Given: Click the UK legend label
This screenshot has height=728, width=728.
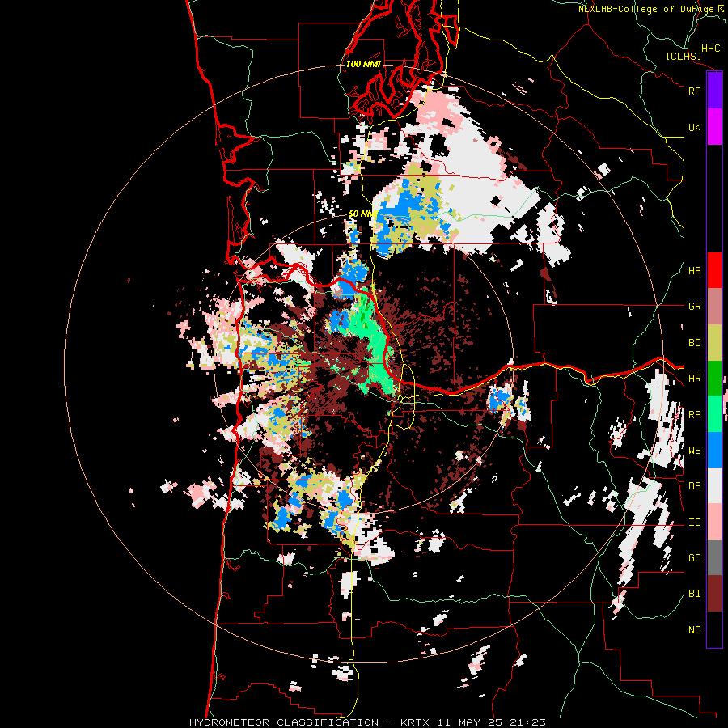Looking at the screenshot, I should (x=694, y=127).
